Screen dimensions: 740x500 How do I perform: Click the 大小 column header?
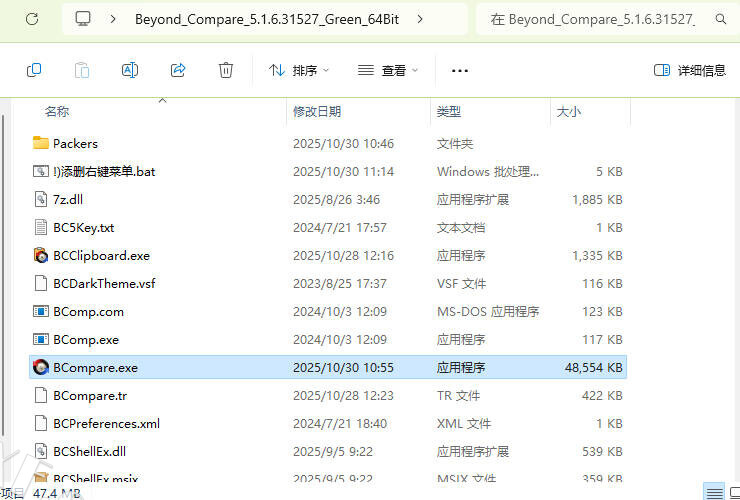[568, 111]
